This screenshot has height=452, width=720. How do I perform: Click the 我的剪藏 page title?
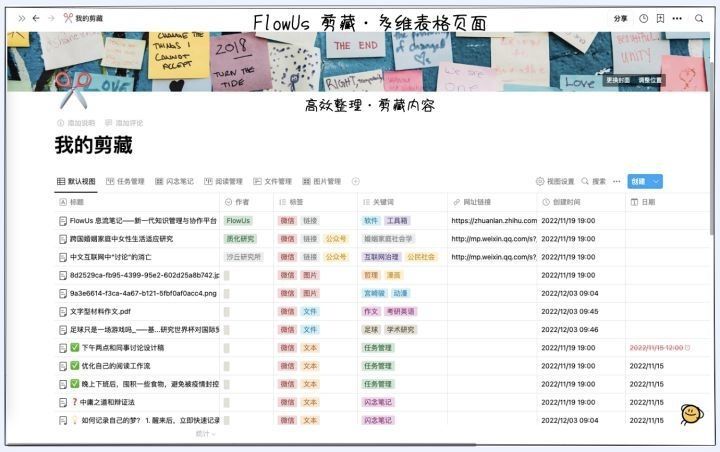click(x=94, y=145)
